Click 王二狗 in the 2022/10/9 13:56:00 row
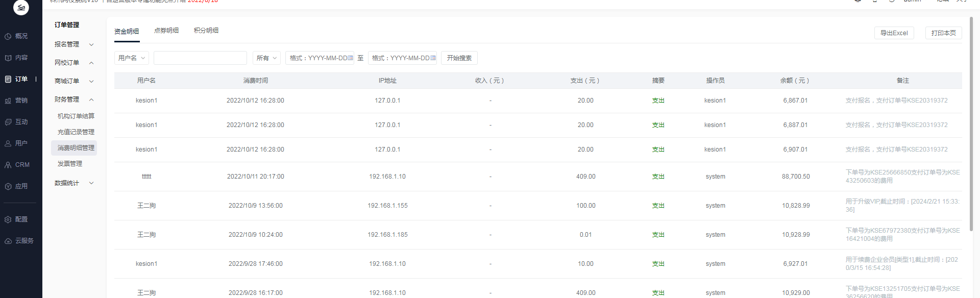The width and height of the screenshot is (980, 298). coord(146,206)
